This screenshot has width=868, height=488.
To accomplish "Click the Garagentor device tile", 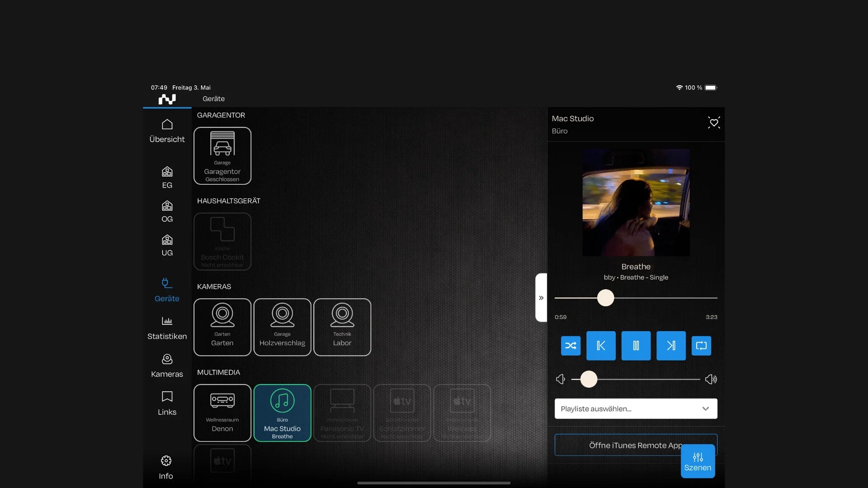I will pyautogui.click(x=222, y=156).
